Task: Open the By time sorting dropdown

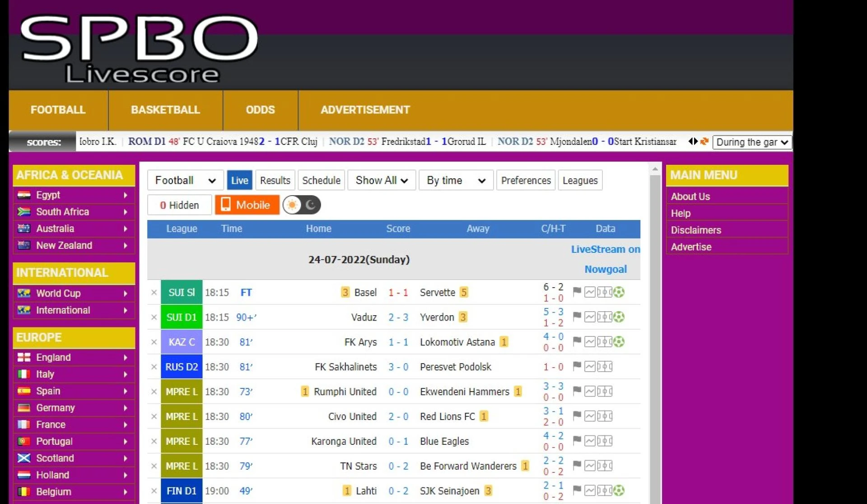Action: point(455,180)
